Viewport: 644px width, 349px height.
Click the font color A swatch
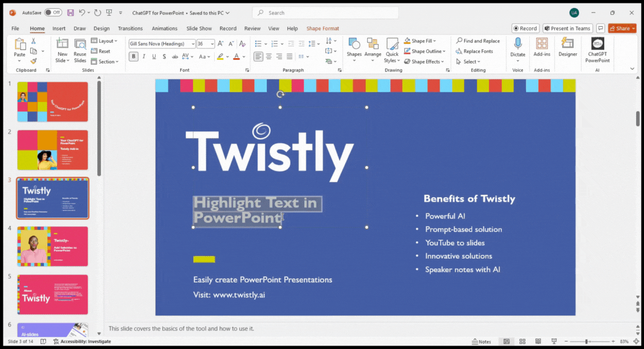coord(236,56)
